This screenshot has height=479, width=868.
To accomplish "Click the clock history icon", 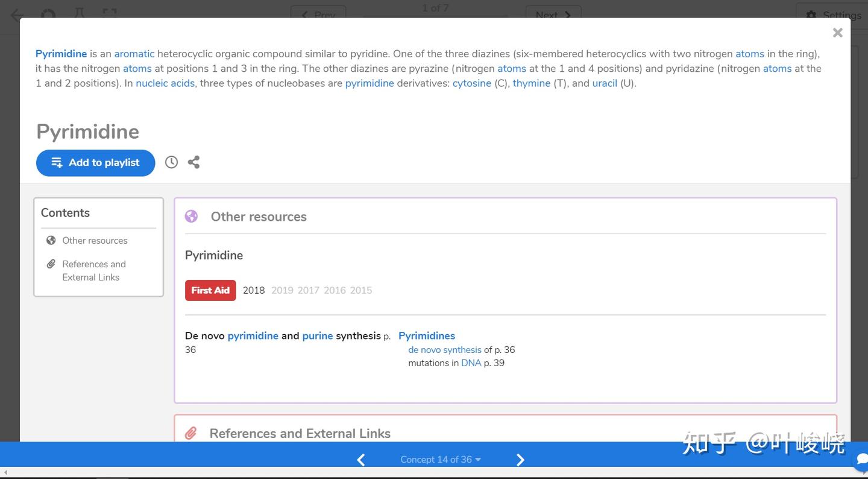I will click(x=171, y=162).
